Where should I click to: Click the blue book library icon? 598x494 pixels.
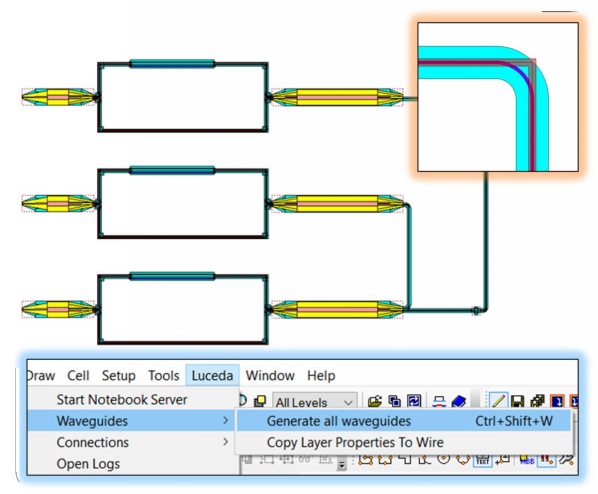pyautogui.click(x=459, y=401)
